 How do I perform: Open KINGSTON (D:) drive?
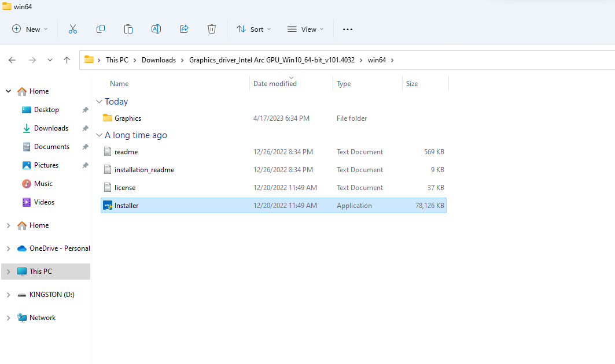click(51, 295)
